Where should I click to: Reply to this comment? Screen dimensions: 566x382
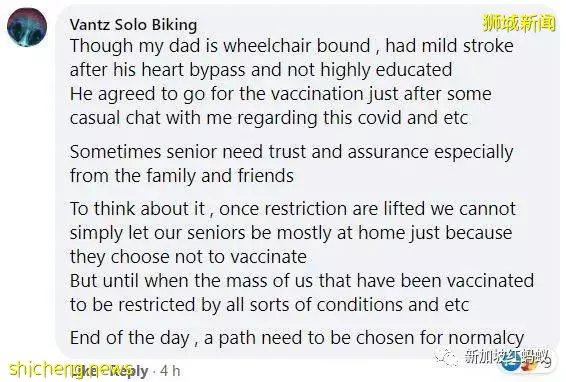(130, 371)
